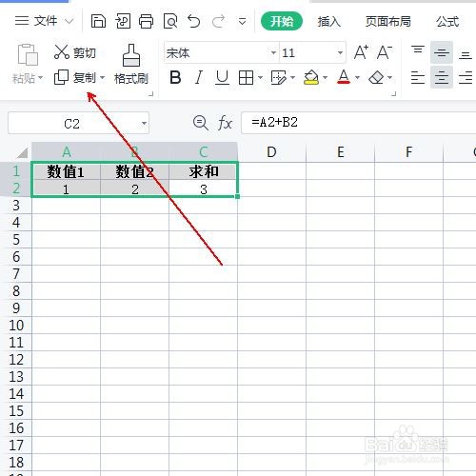Image resolution: width=476 pixels, height=476 pixels.
Task: Click the fill handle at selection corner
Action: pos(237,196)
